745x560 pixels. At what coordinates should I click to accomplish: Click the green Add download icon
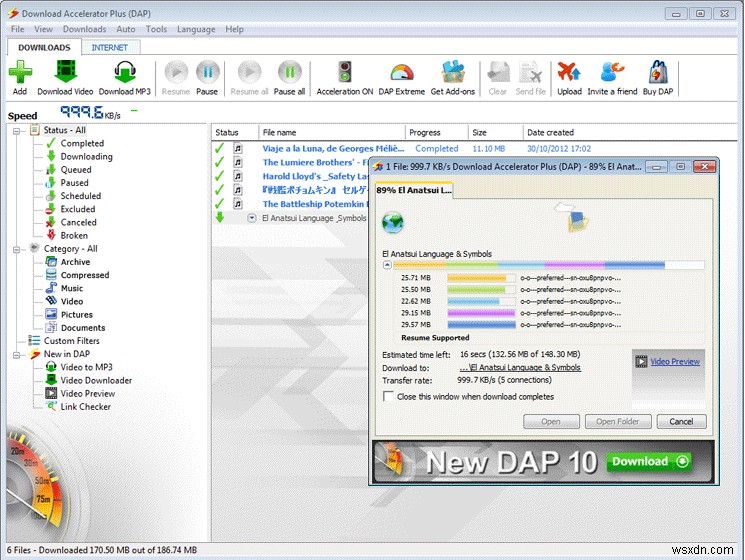[20, 73]
